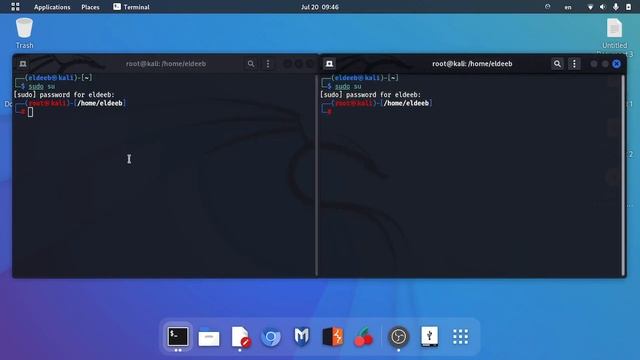This screenshot has height=360, width=640.
Task: Open the left terminal's three-dot menu
Action: point(268,64)
